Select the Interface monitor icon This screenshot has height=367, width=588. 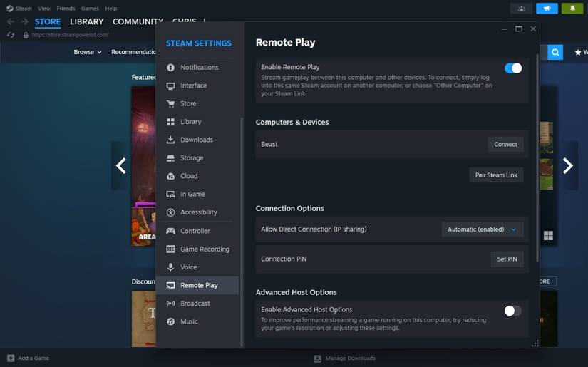[x=170, y=86]
